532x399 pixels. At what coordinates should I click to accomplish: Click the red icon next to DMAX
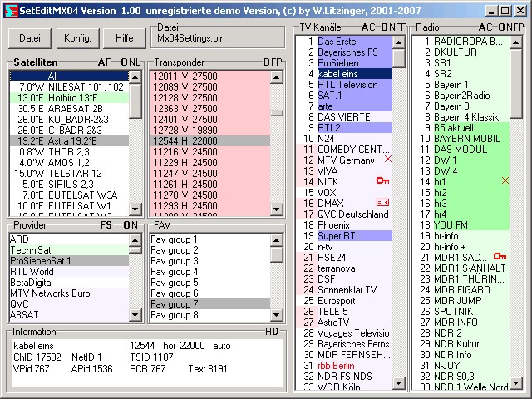382,203
